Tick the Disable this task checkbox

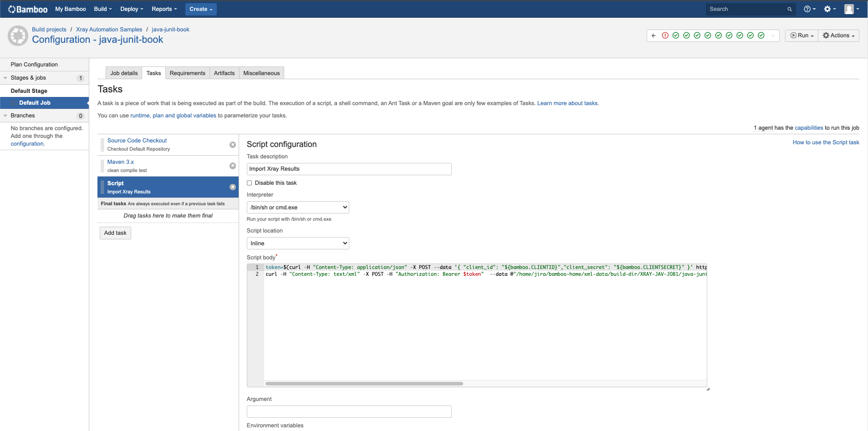point(249,183)
